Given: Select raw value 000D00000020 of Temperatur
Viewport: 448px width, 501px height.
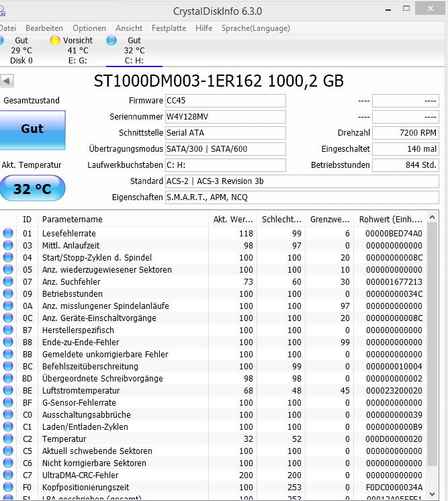Looking at the screenshot, I should click(x=394, y=439).
